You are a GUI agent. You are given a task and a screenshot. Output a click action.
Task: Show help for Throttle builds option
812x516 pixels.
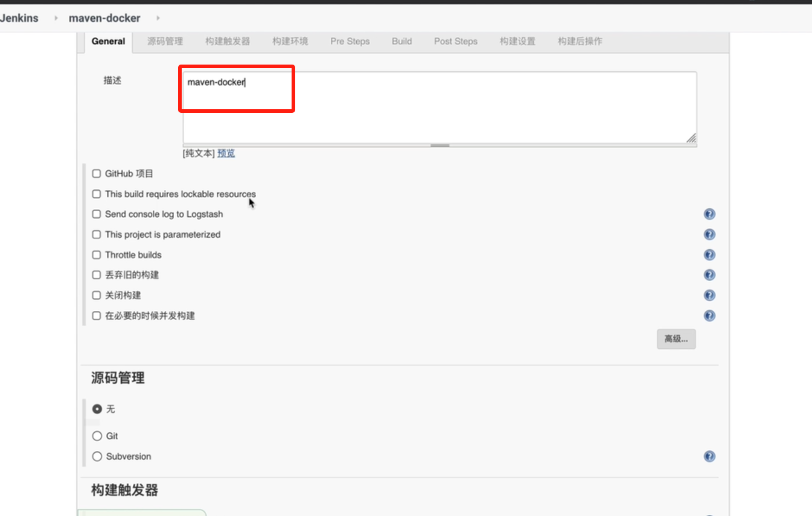point(709,255)
